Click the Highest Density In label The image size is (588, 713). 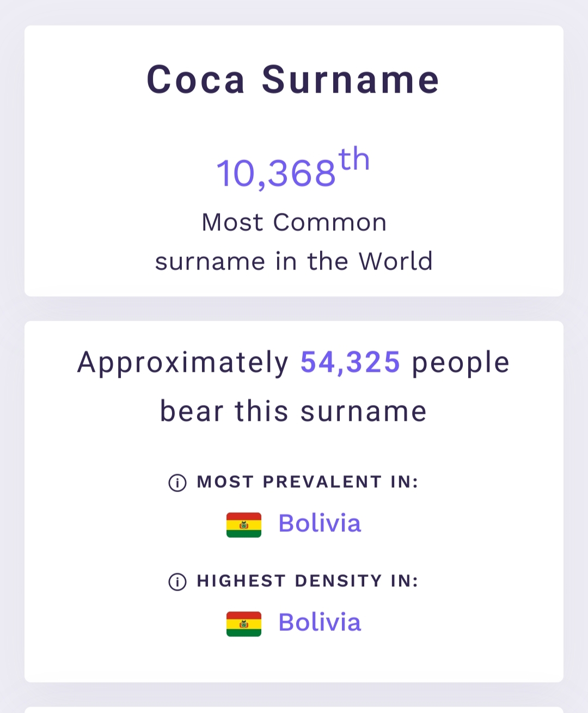pyautogui.click(x=308, y=581)
